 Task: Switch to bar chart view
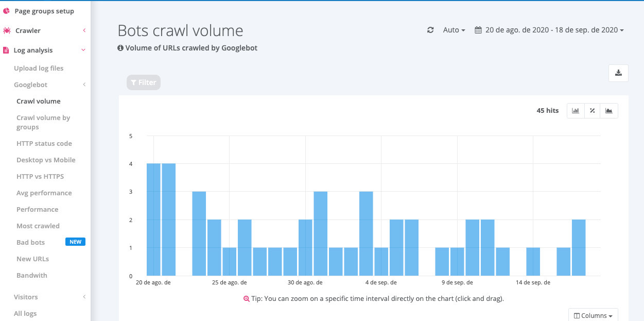pos(575,110)
